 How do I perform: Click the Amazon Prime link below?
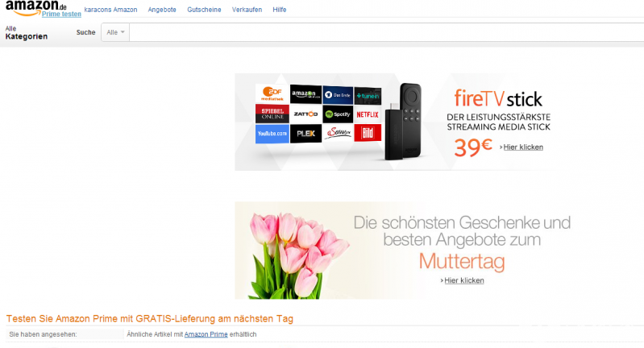[x=206, y=334]
